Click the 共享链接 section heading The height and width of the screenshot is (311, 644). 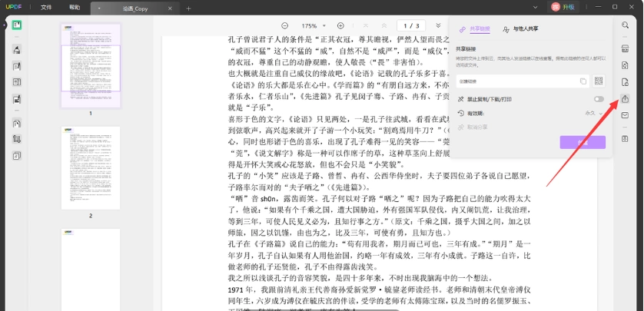coord(466,49)
